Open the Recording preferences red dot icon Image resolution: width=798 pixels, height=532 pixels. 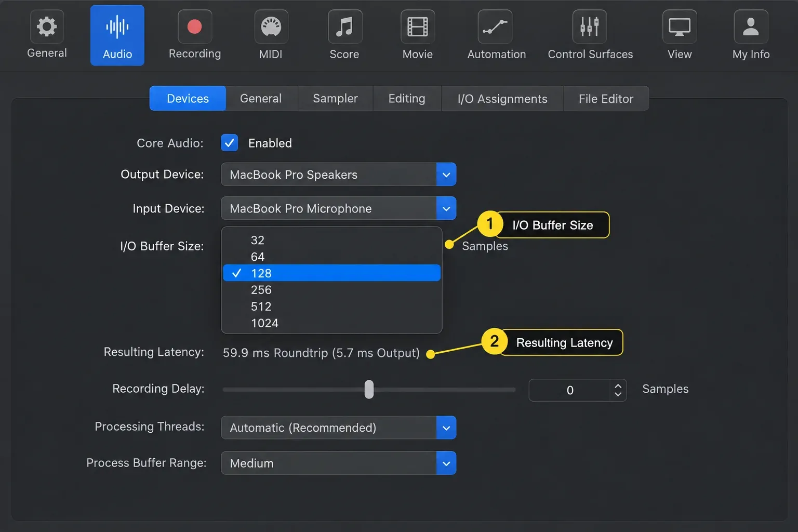(x=195, y=26)
